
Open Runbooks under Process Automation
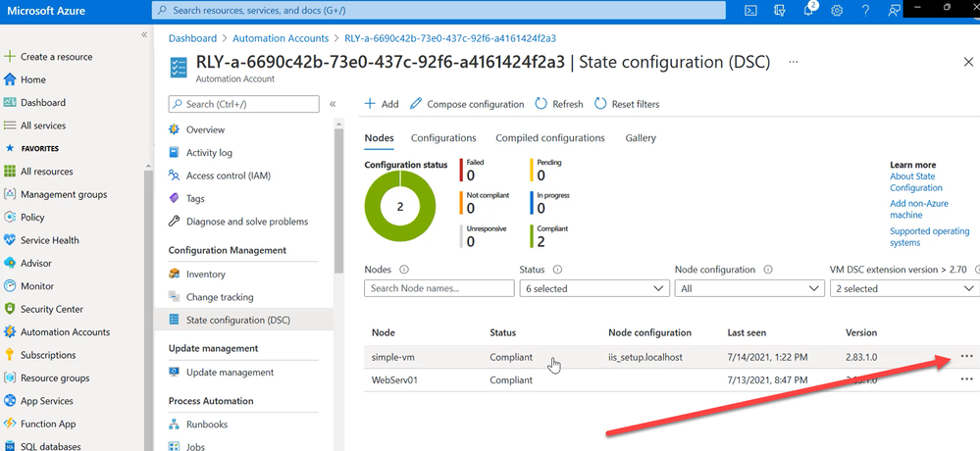pos(206,425)
